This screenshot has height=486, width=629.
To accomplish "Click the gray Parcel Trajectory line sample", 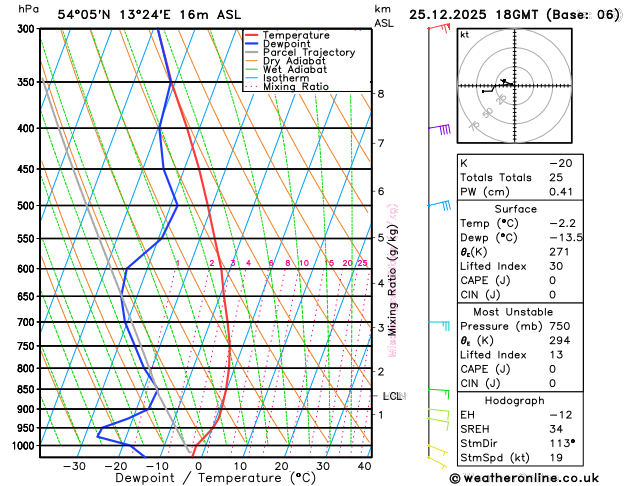I will point(252,53).
